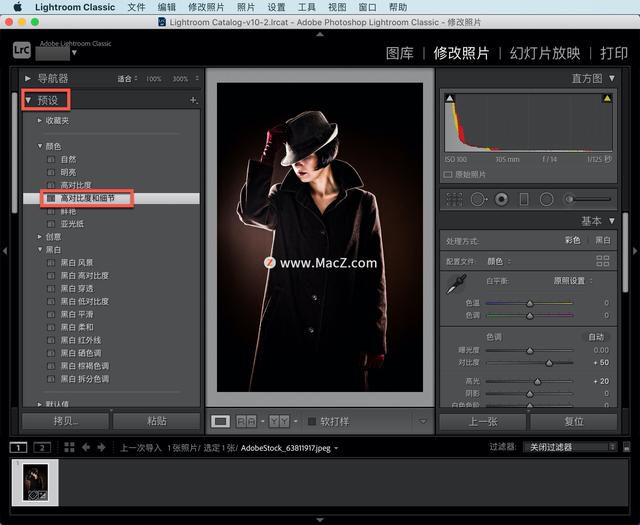The height and width of the screenshot is (525, 640).
Task: Apply the 亚光纸 preset
Action: click(72, 224)
